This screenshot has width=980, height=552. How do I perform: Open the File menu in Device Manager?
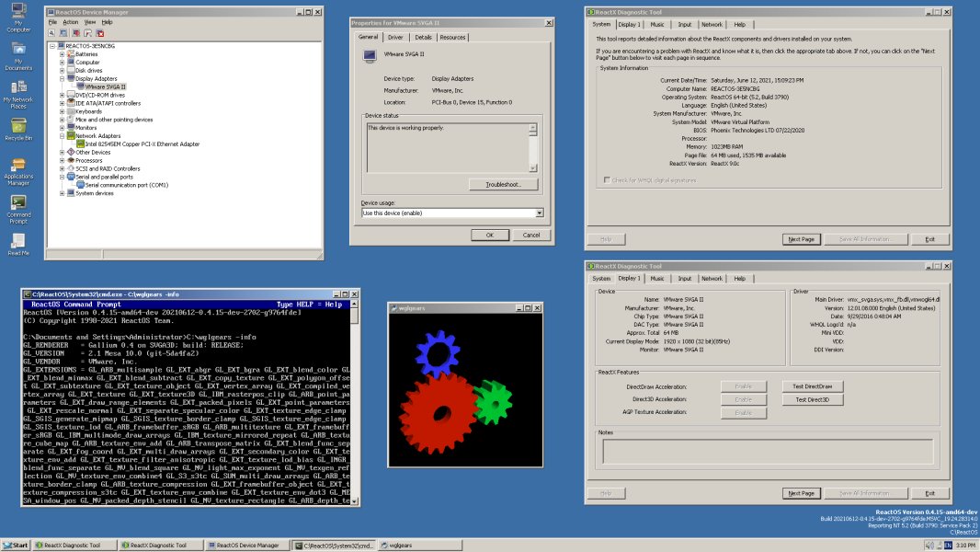[x=52, y=22]
